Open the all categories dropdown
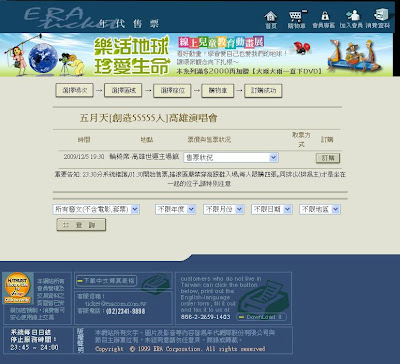The width and height of the screenshot is (400, 364). coord(96,209)
